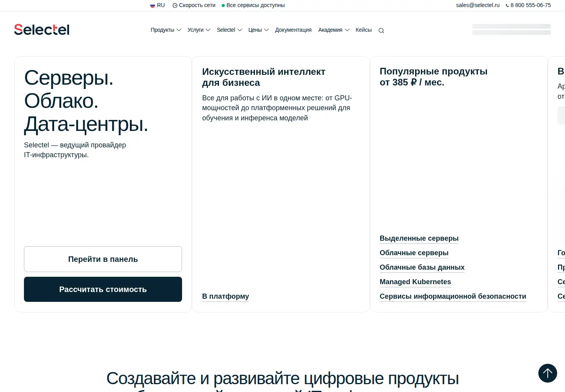Open the Кейсы menu item

[x=364, y=30]
